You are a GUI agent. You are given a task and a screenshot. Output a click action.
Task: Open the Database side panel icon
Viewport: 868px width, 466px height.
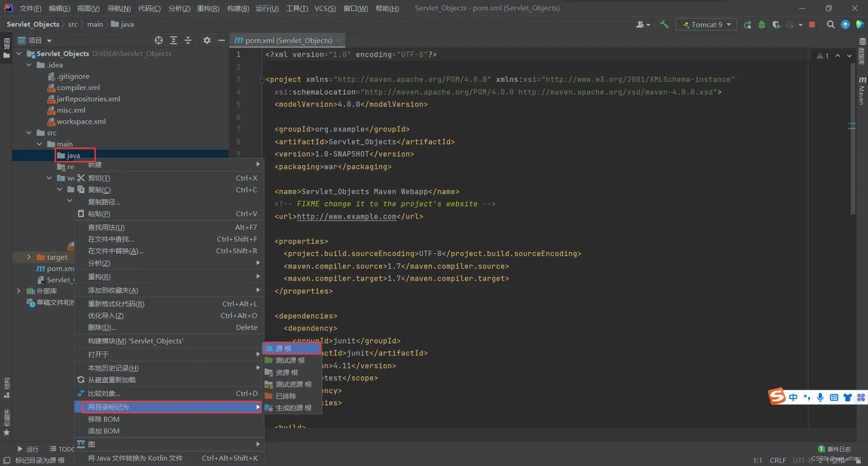coord(862,51)
